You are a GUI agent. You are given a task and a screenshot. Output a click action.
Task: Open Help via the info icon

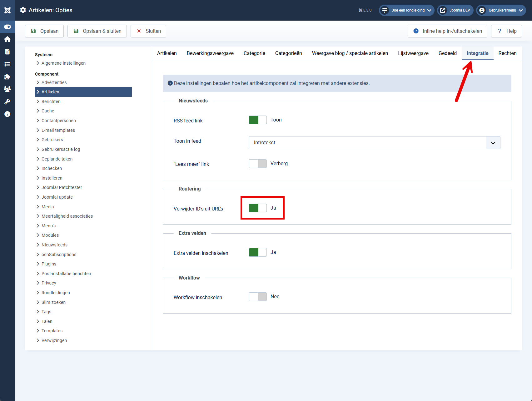click(x=7, y=114)
